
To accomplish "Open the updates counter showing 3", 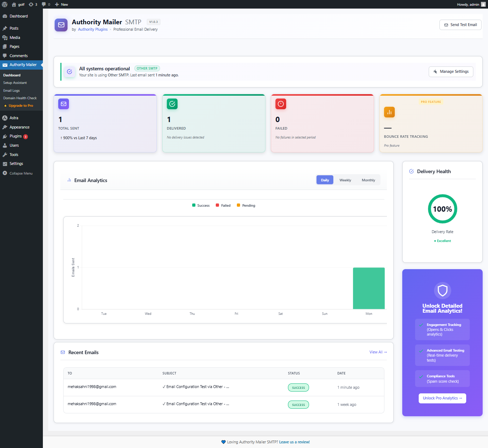I will click(x=33, y=4).
